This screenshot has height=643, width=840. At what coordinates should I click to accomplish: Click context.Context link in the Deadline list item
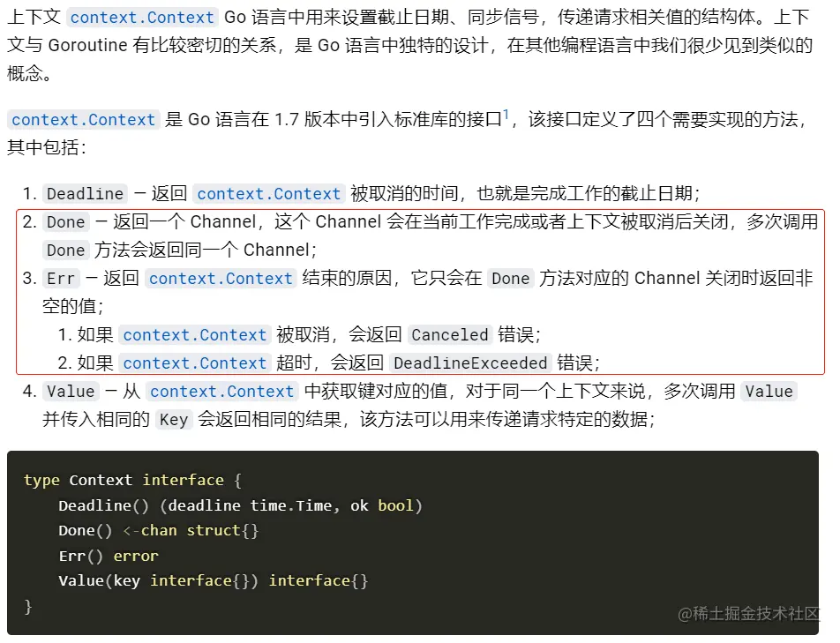(269, 194)
